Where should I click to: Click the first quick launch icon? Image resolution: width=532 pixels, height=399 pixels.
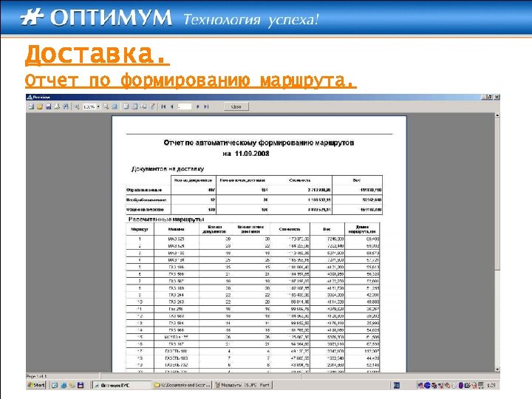tap(55, 385)
